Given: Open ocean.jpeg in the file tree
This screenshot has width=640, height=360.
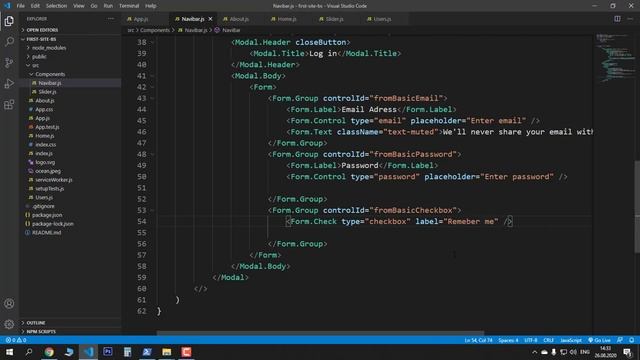Looking at the screenshot, I should pyautogui.click(x=48, y=171).
